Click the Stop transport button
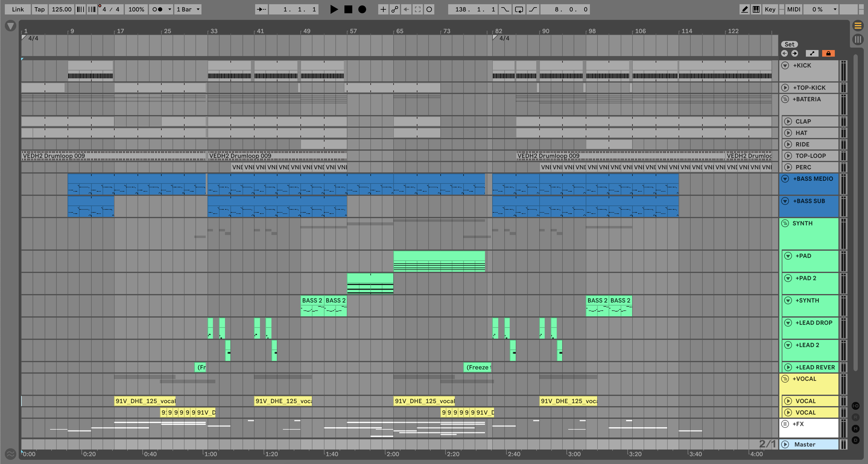The width and height of the screenshot is (868, 464). pos(348,9)
